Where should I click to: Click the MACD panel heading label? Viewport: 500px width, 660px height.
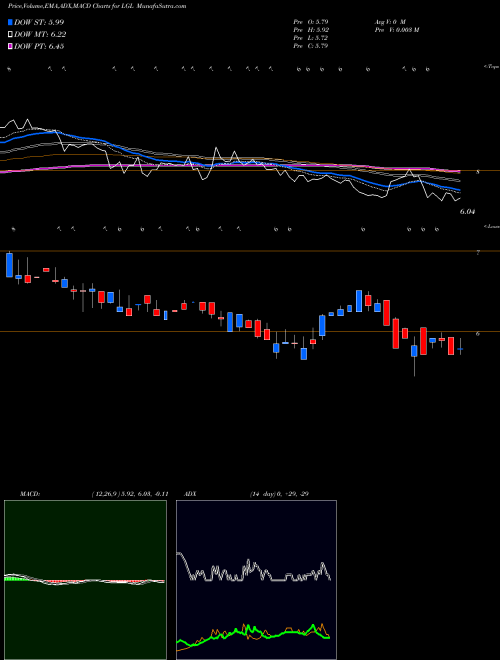30,494
